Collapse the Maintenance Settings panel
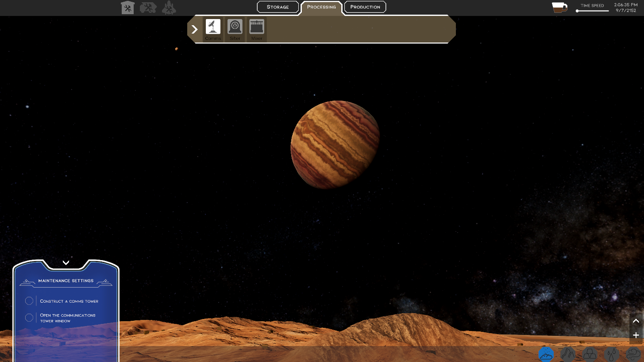This screenshot has height=362, width=644. click(x=66, y=262)
